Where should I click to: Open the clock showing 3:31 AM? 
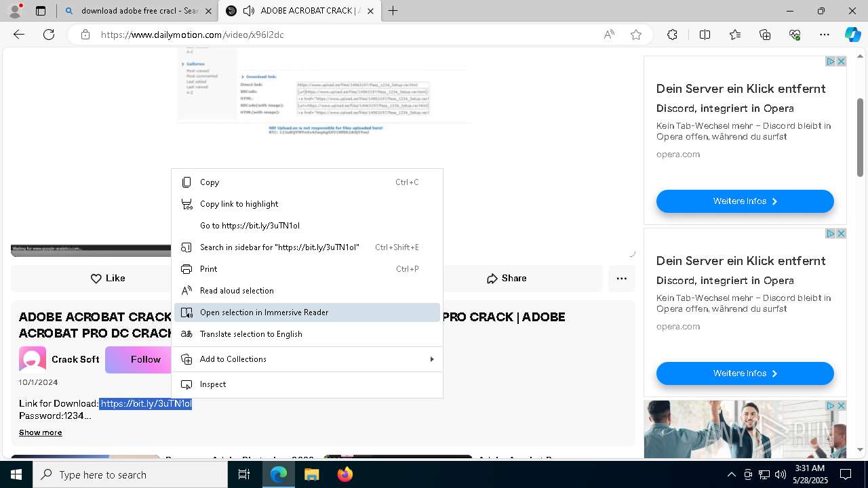[810, 474]
